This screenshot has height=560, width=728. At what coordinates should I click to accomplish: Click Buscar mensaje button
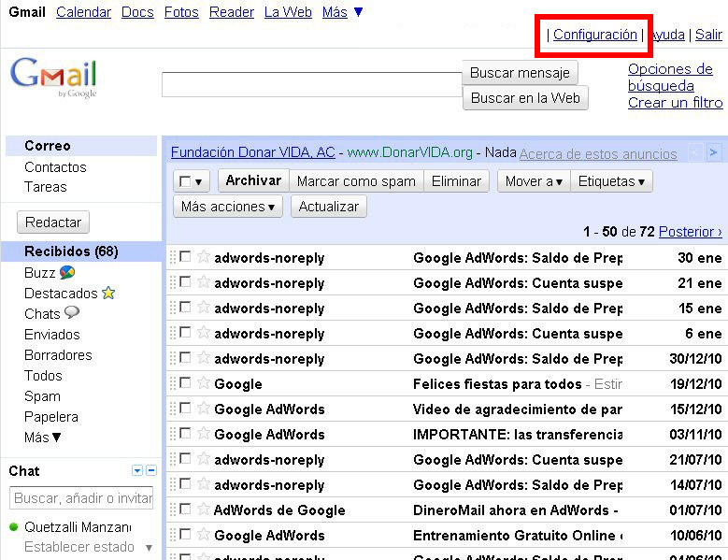point(520,72)
